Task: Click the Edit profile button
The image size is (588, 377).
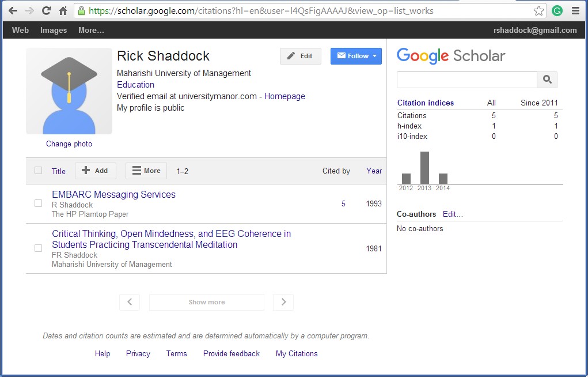Action: click(301, 56)
